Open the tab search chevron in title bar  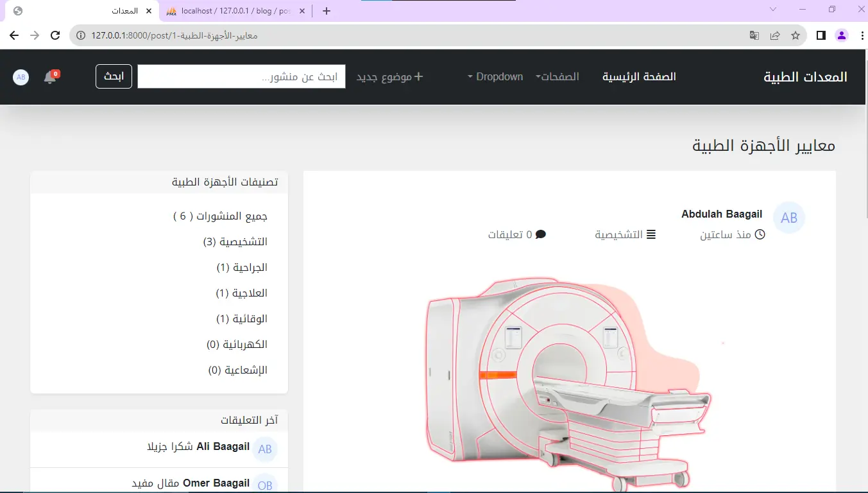point(773,10)
